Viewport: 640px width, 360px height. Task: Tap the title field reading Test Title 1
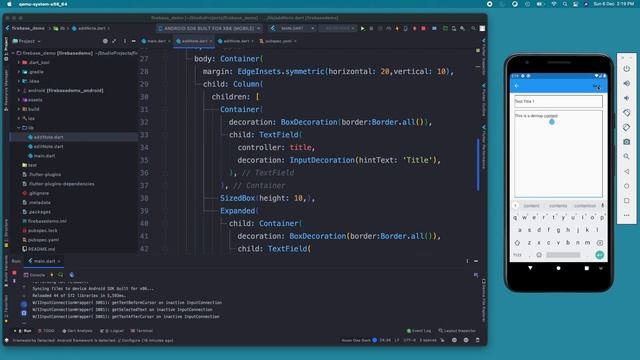pos(558,101)
